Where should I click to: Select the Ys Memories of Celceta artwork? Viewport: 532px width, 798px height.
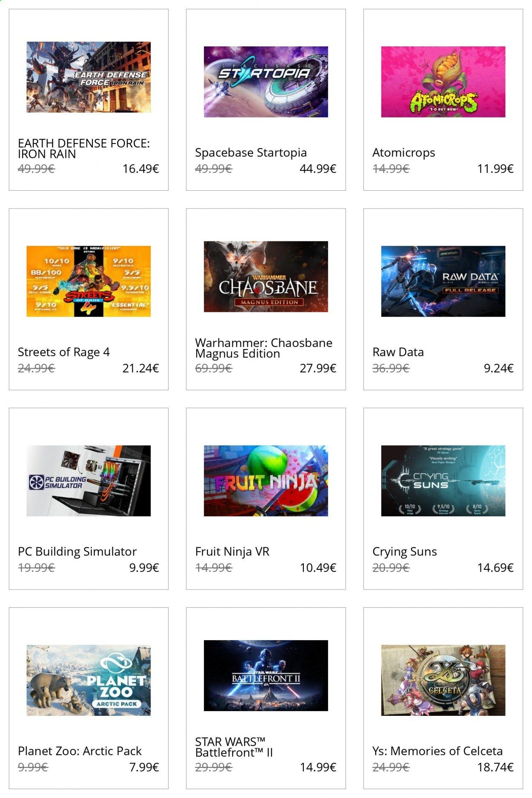tap(443, 680)
